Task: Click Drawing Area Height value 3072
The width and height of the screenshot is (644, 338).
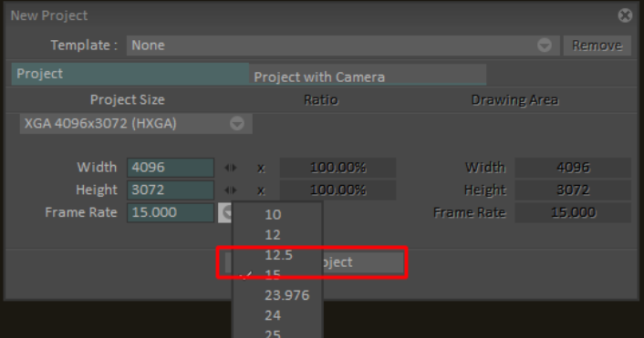Action: (x=573, y=189)
